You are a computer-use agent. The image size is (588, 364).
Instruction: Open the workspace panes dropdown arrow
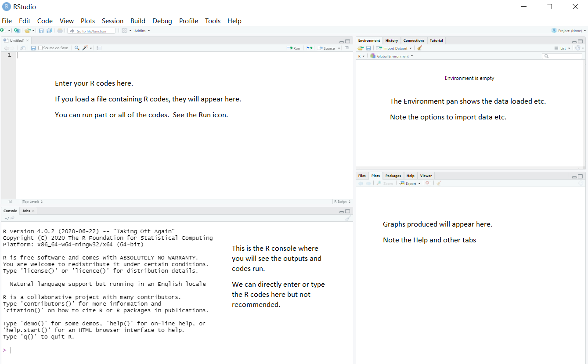click(x=130, y=31)
